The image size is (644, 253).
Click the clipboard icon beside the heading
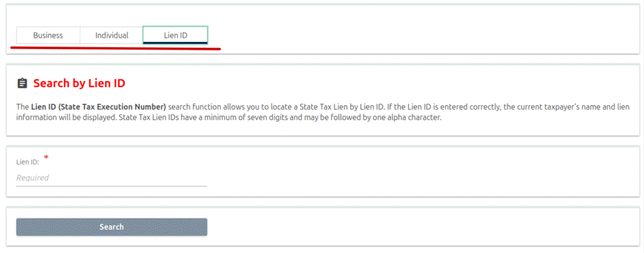click(x=22, y=83)
